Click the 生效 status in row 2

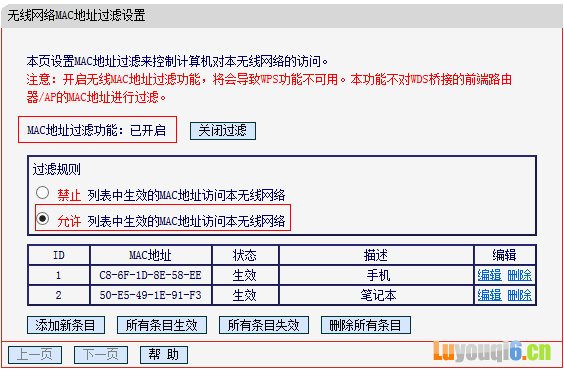(245, 296)
